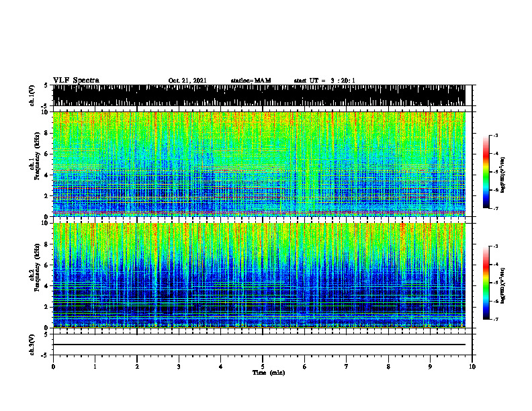Viewport: 532px width, 411px height.
Task: Click the time axis tick label "9"
Action: point(430,367)
